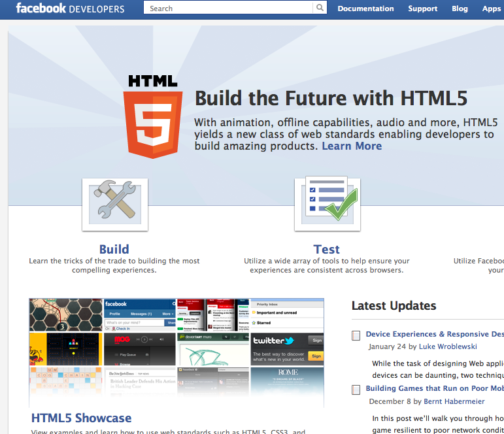Open the New York Times showcase thumbnail
The height and width of the screenshot is (434, 504).
tap(139, 386)
